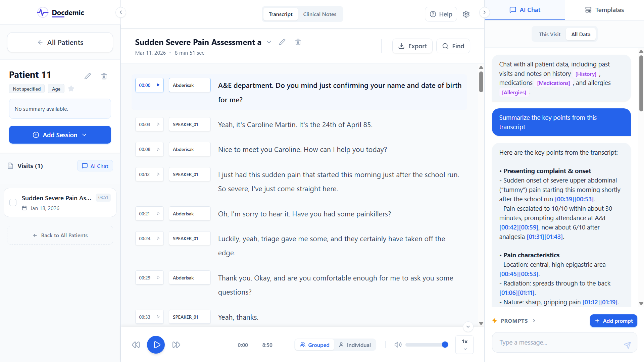This screenshot has height=362, width=644.
Task: Switch to Individual speaker view
Action: point(355,345)
